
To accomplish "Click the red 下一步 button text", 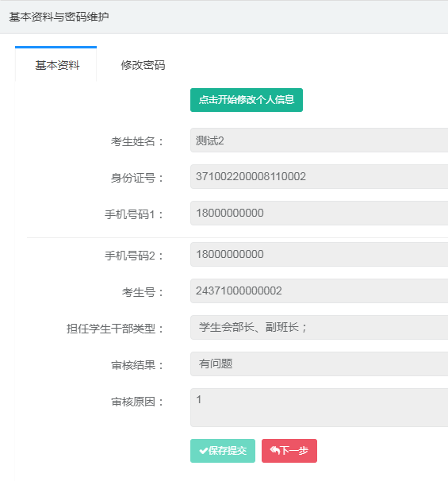I will (x=294, y=450).
